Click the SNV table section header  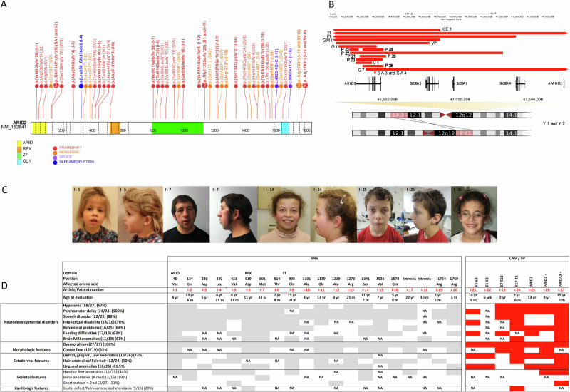tap(314, 258)
